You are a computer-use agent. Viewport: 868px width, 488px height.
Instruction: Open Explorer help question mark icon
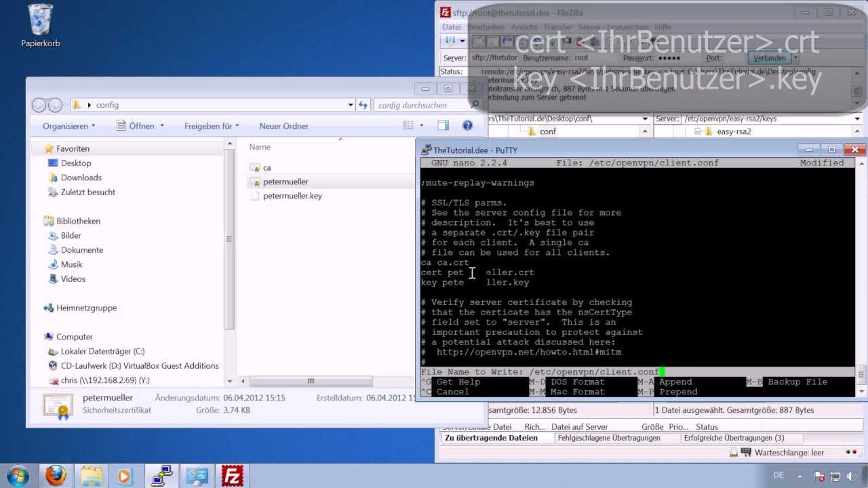[x=467, y=125]
